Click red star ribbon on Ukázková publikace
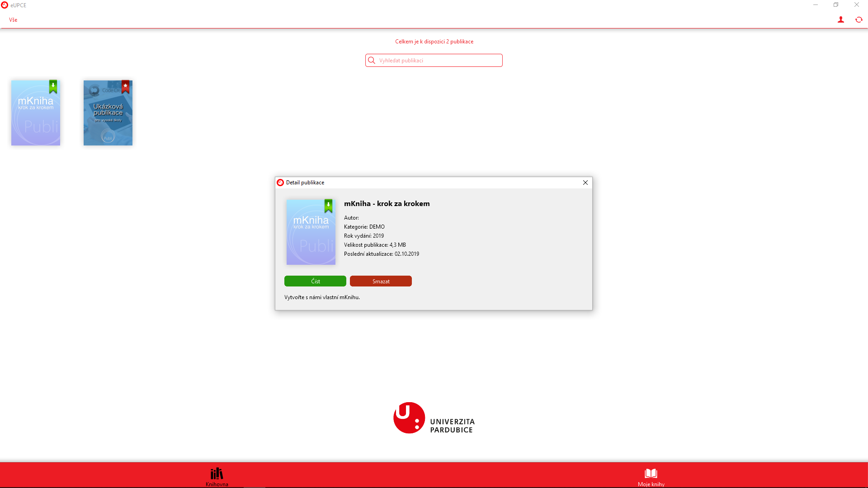The height and width of the screenshot is (488, 868). point(125,86)
